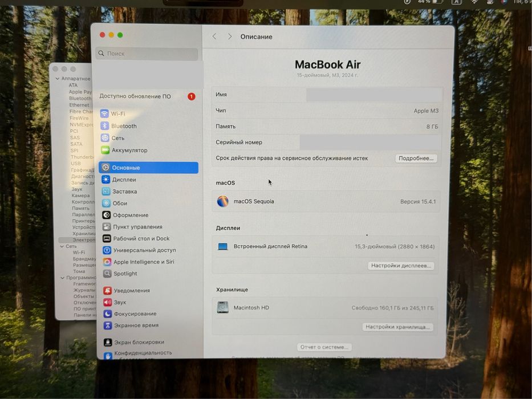
Task: Collapse Аппаратное section in System Information window
Action: (x=58, y=79)
